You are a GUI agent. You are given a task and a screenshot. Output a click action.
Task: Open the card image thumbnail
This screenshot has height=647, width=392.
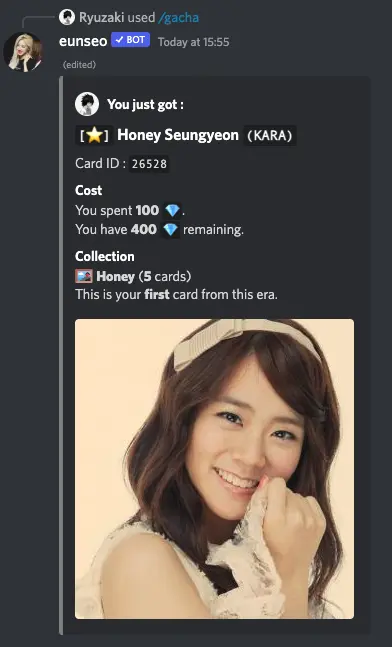pos(215,469)
